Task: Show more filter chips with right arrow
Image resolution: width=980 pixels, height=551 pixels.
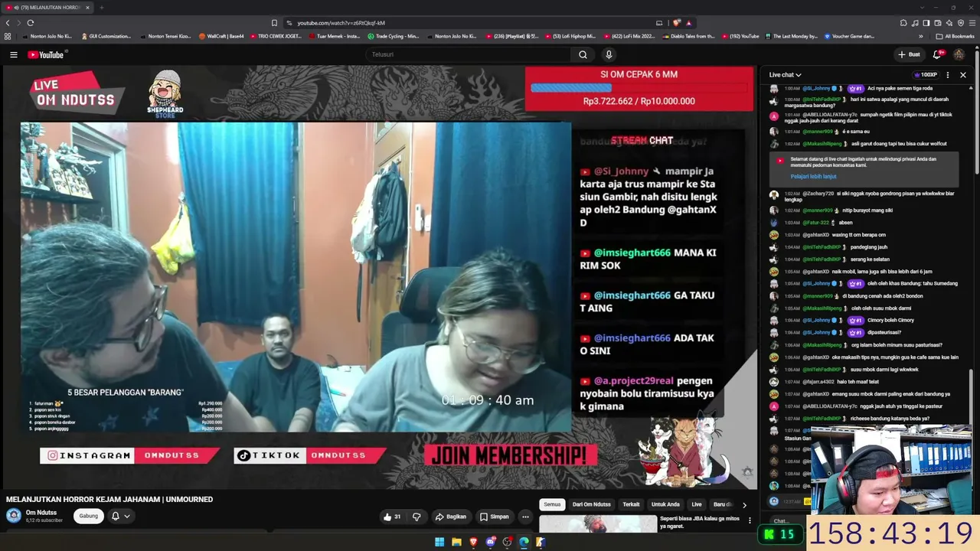Action: [x=744, y=505]
